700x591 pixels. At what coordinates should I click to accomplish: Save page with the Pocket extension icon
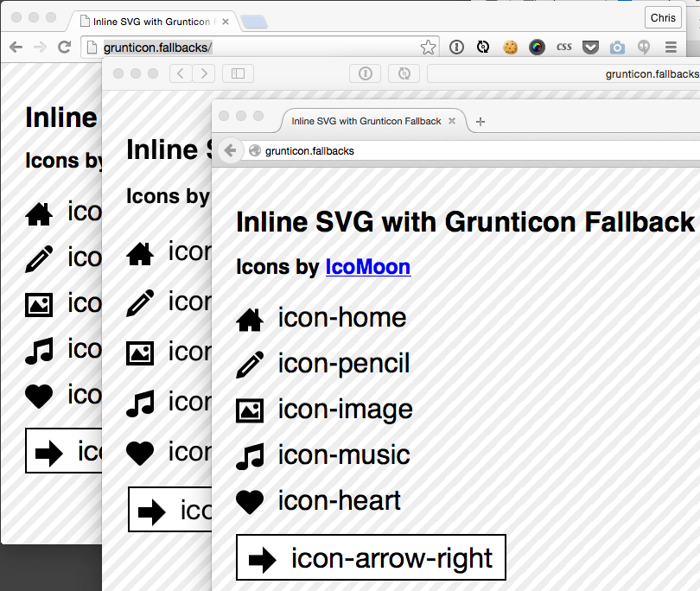[x=590, y=47]
